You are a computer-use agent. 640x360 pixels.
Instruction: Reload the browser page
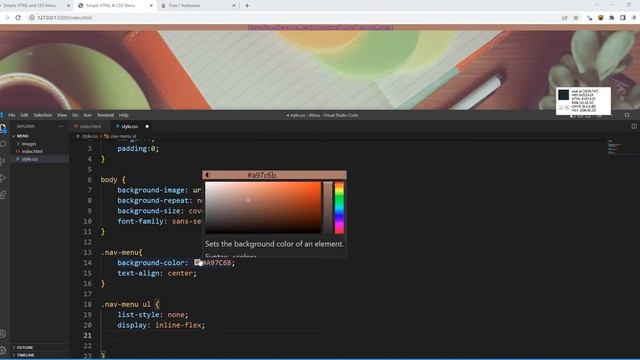point(18,18)
